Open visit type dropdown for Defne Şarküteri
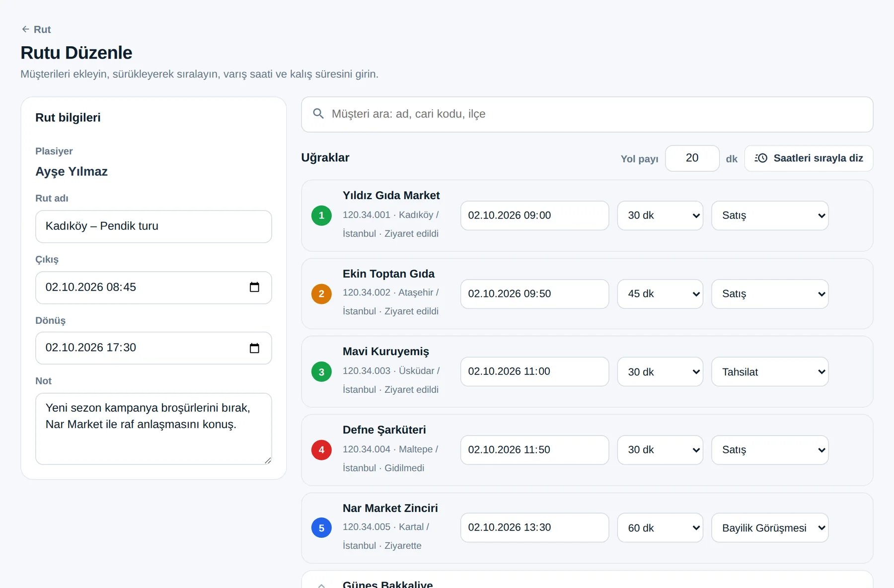The width and height of the screenshot is (894, 588). (770, 450)
